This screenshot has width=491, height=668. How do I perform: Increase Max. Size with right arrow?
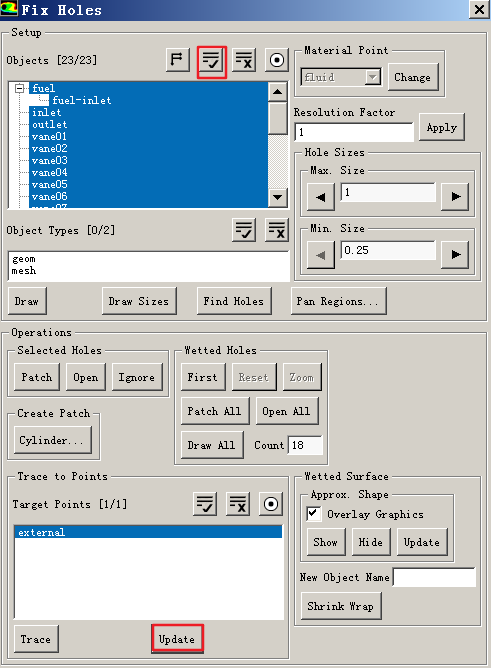pyautogui.click(x=455, y=197)
